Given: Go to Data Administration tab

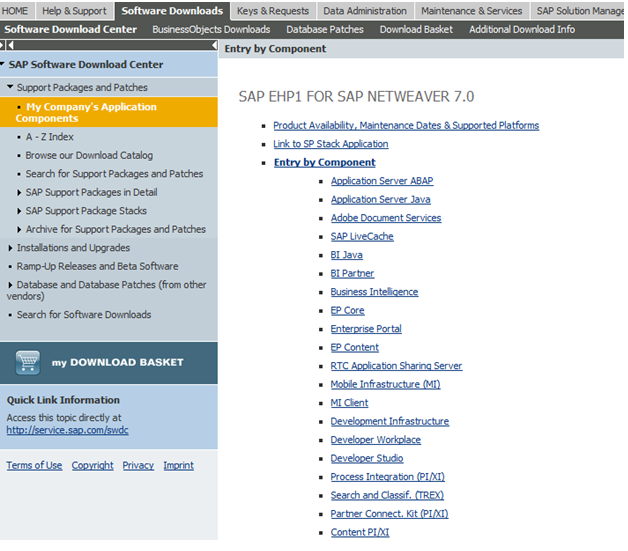Looking at the screenshot, I should click(365, 11).
